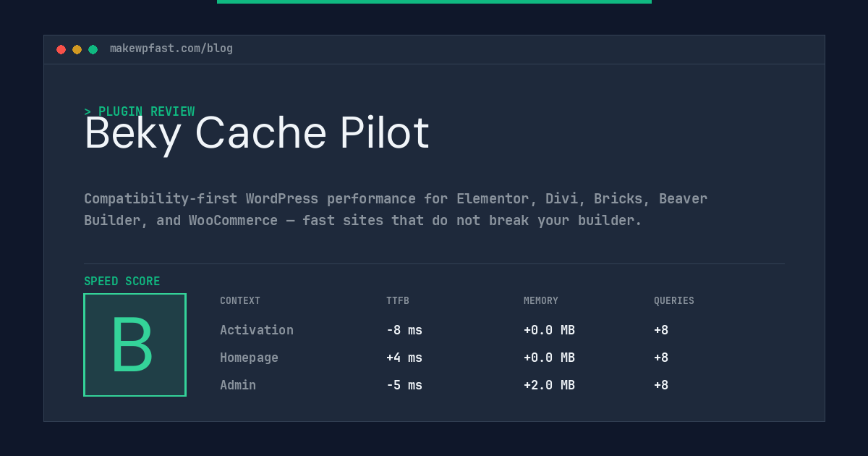Click the +4 ms TTFB value
This screenshot has height=456, width=868.
tap(404, 358)
